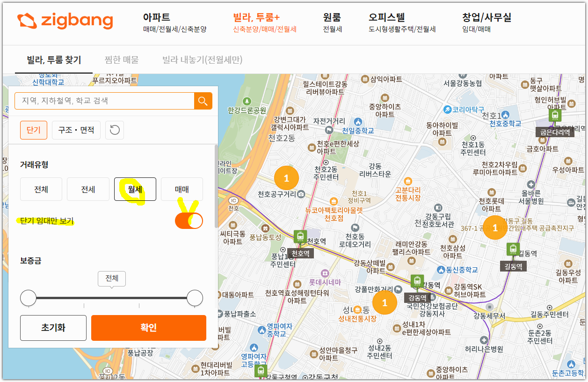This screenshot has width=588, height=382.
Task: Select 전세 as the transaction type
Action: coord(88,189)
